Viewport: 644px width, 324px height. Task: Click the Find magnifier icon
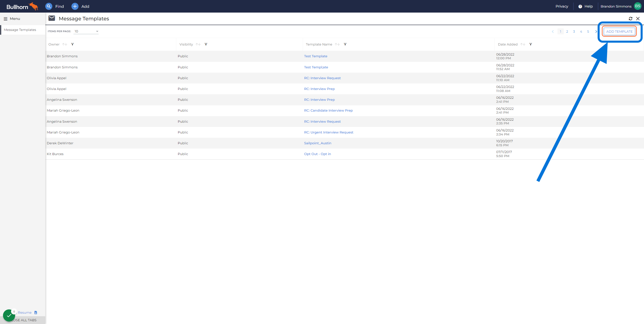49,6
